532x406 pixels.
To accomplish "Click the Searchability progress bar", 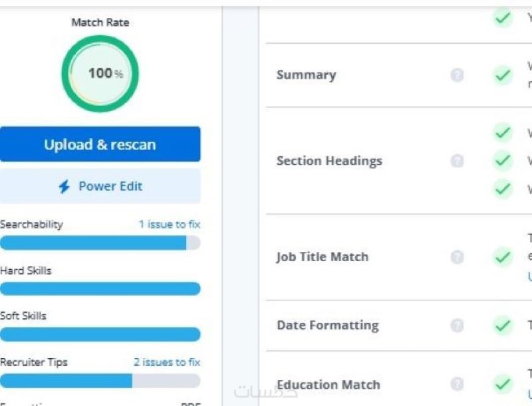I will pyautogui.click(x=100, y=243).
